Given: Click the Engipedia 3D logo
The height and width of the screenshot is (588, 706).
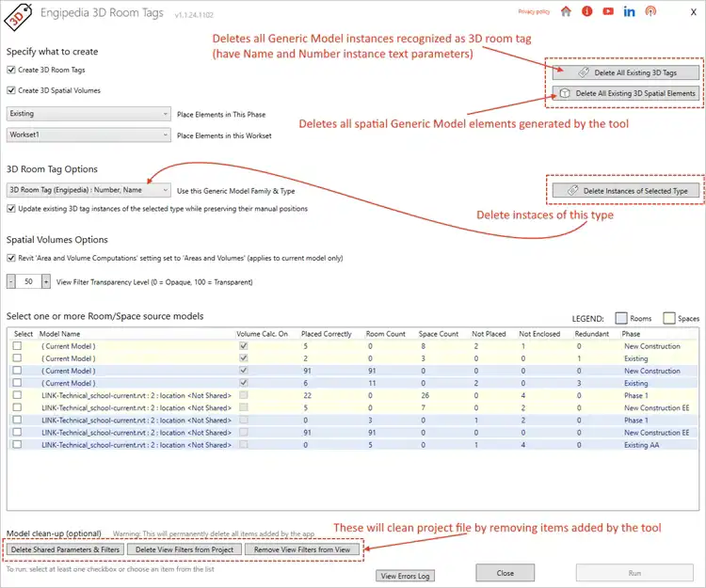Looking at the screenshot, I should coord(19,14).
